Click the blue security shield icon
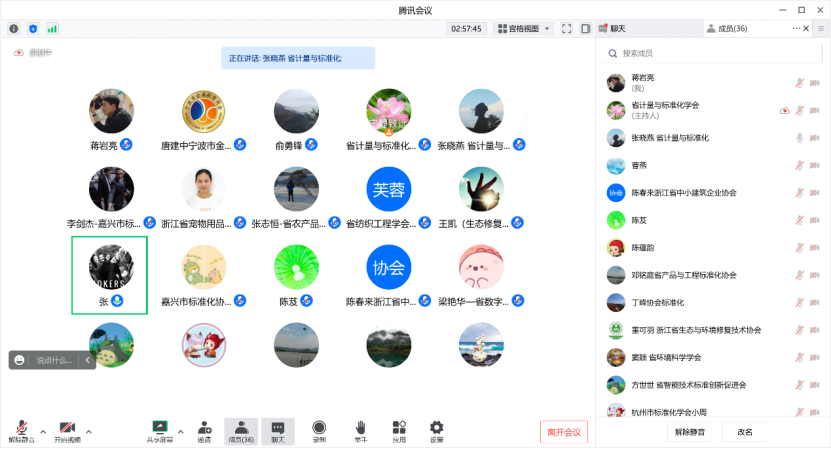 click(x=33, y=29)
